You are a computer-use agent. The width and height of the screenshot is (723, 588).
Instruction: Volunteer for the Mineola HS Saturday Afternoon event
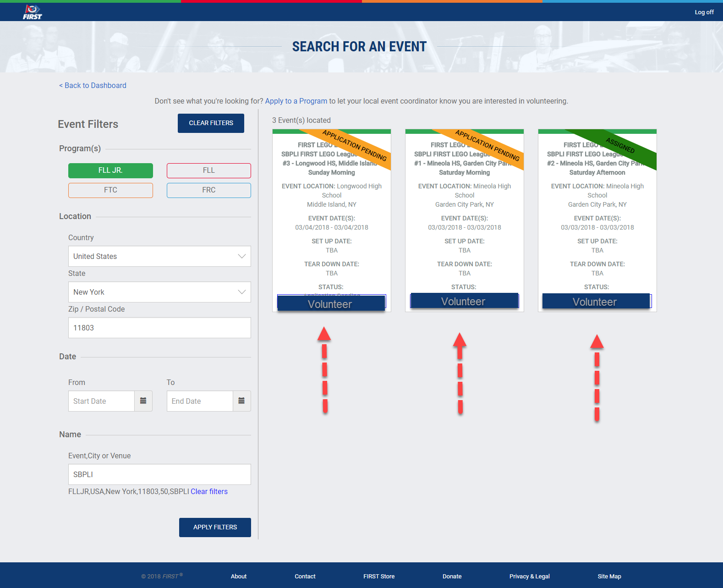click(x=596, y=301)
